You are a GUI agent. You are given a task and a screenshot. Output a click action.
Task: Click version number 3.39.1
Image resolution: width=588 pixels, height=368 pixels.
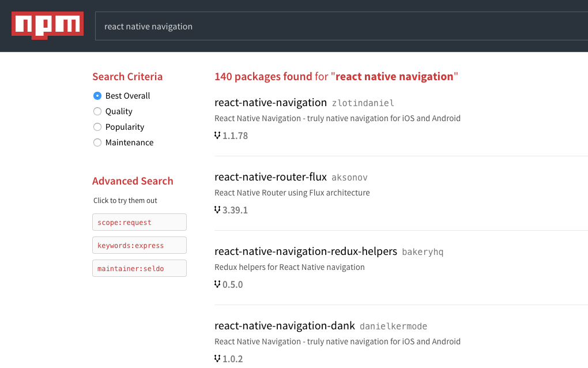235,210
